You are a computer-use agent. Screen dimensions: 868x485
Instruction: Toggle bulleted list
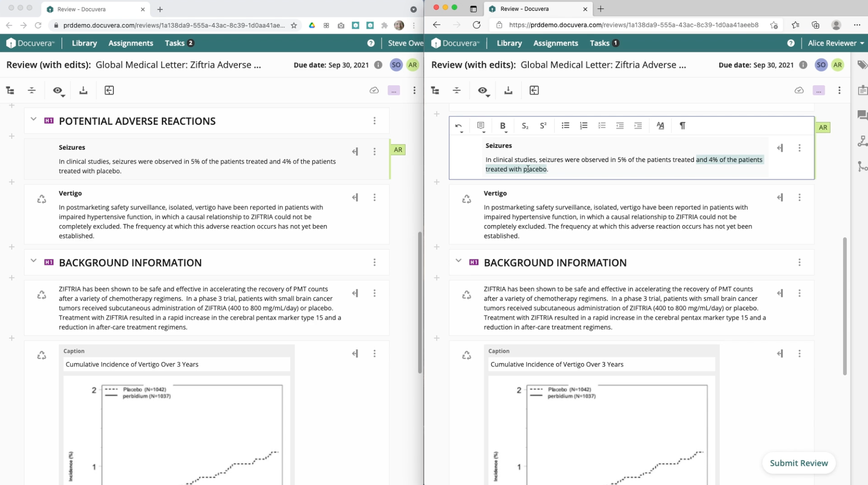(x=565, y=126)
